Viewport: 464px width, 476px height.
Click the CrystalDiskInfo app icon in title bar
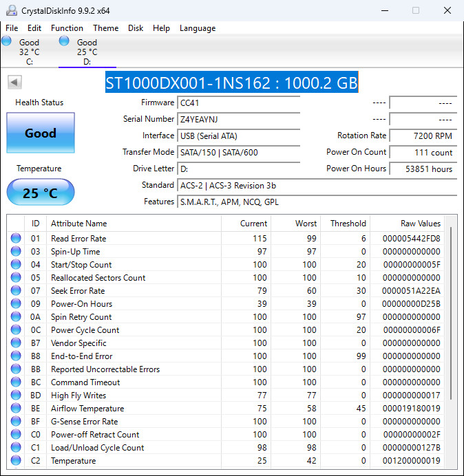12,10
